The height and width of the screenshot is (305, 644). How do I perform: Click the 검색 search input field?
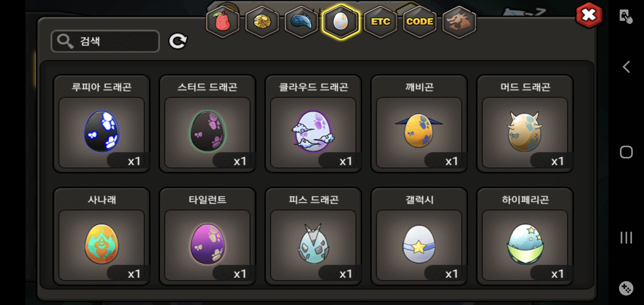(105, 41)
